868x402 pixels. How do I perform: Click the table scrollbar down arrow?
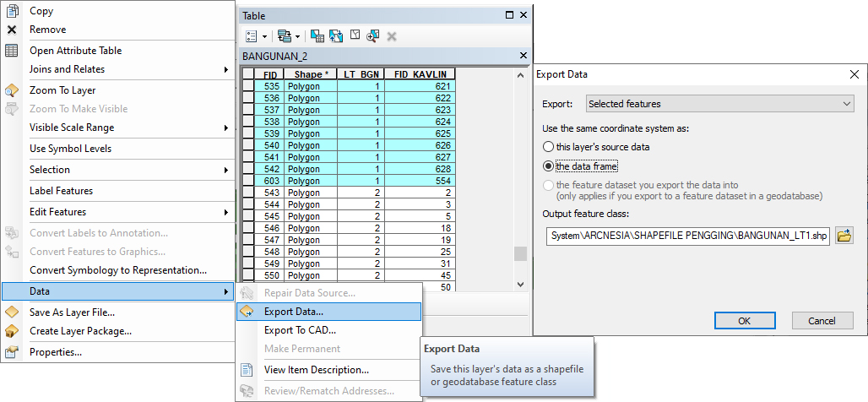pyautogui.click(x=520, y=284)
